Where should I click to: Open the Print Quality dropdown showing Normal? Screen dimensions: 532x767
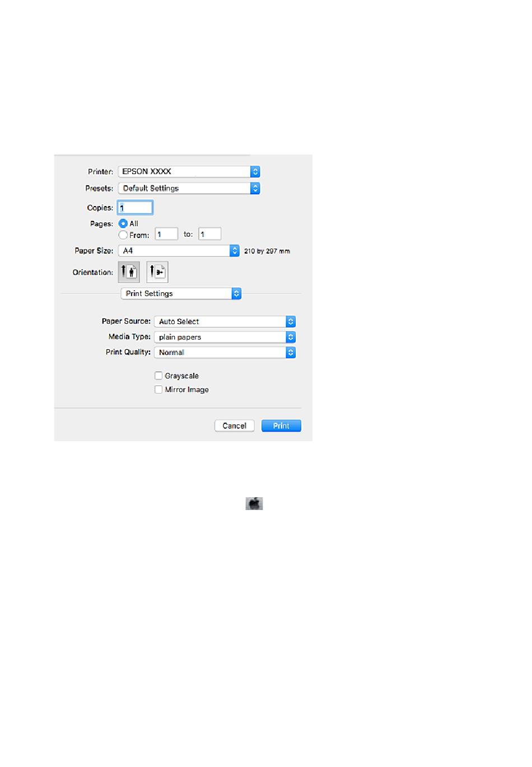pyautogui.click(x=225, y=353)
